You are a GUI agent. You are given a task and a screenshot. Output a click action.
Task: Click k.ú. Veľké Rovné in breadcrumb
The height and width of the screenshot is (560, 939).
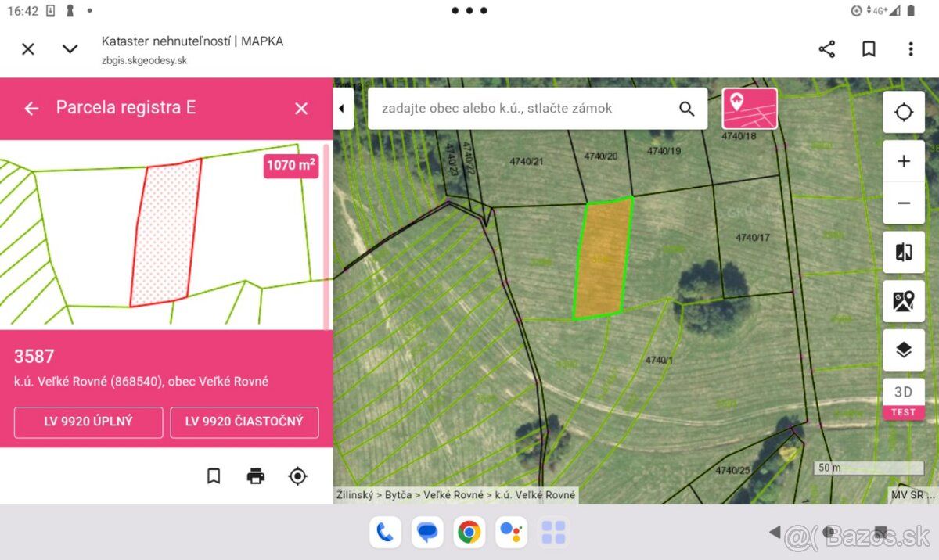point(535,495)
